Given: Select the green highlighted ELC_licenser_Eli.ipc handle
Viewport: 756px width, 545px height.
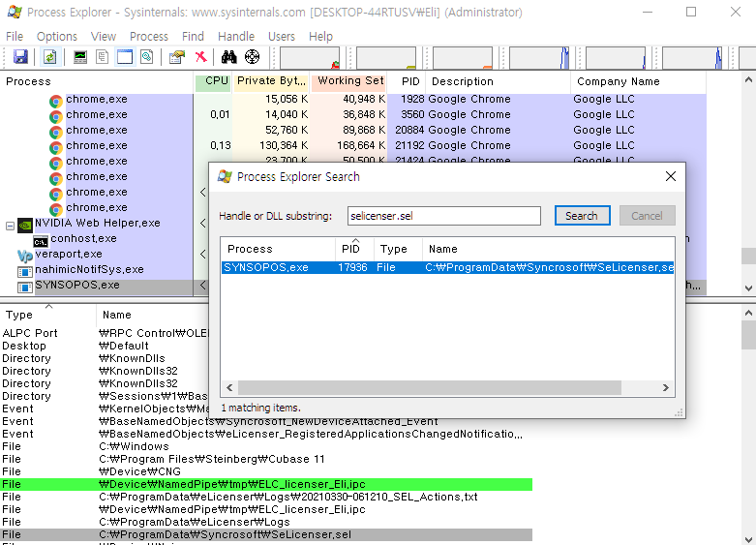Looking at the screenshot, I should pos(266,484).
